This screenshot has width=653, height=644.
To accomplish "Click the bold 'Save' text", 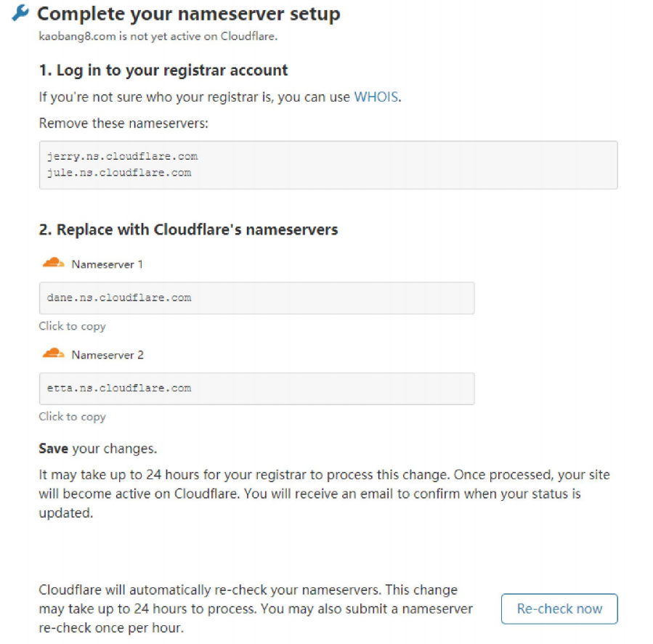I will pyautogui.click(x=53, y=449).
